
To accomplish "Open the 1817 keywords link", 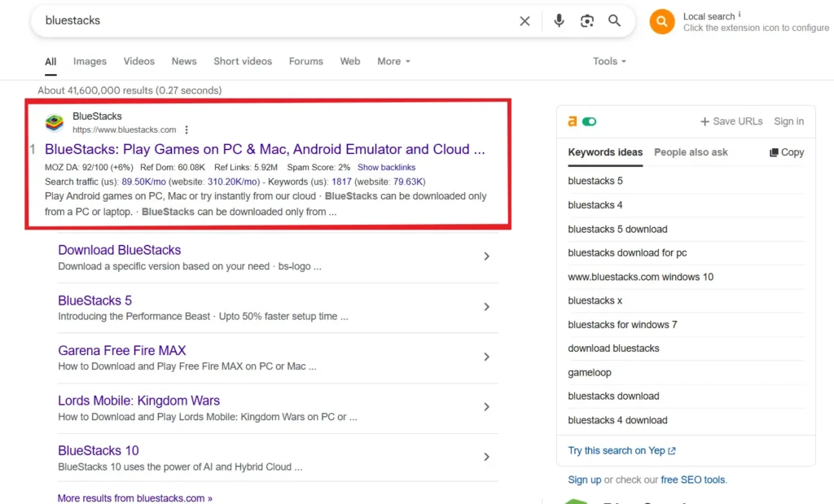I will [x=341, y=182].
